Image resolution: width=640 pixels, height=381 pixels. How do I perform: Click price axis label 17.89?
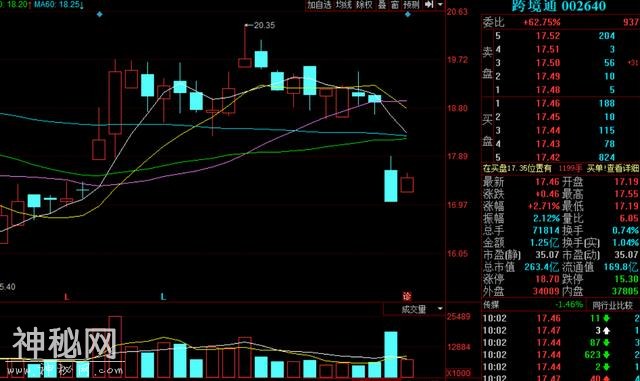[x=457, y=156]
